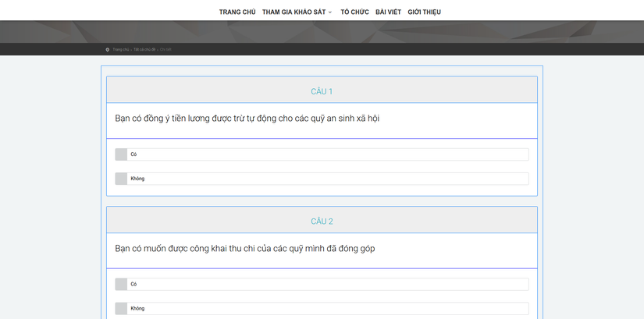Select Không radio box for Câu 2

[x=121, y=308]
